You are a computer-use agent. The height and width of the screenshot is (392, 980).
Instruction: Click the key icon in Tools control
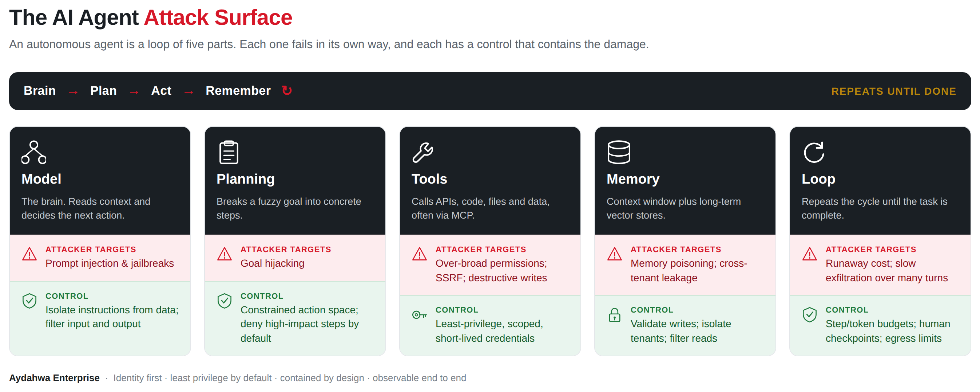click(420, 315)
